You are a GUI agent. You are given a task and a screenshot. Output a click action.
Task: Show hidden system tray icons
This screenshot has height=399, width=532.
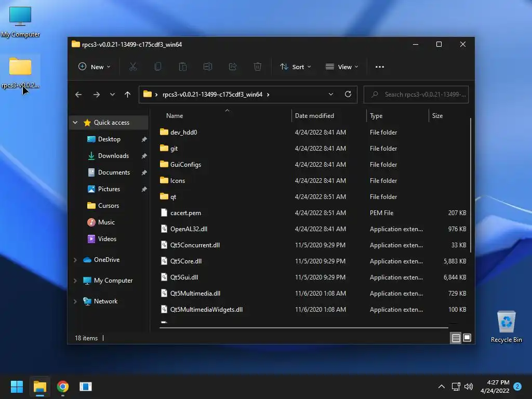click(442, 387)
